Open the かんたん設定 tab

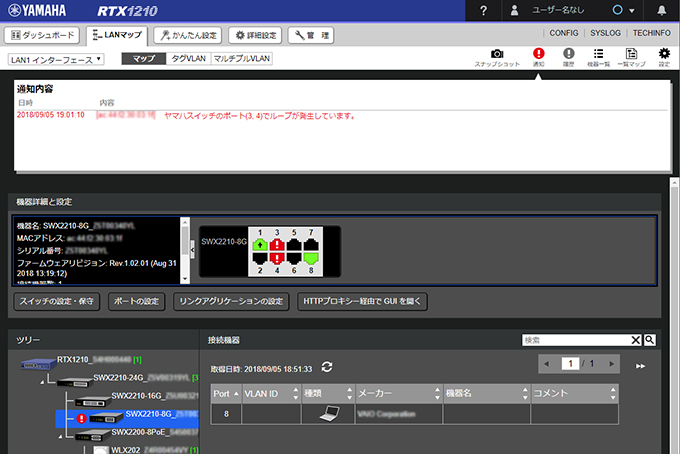click(188, 35)
